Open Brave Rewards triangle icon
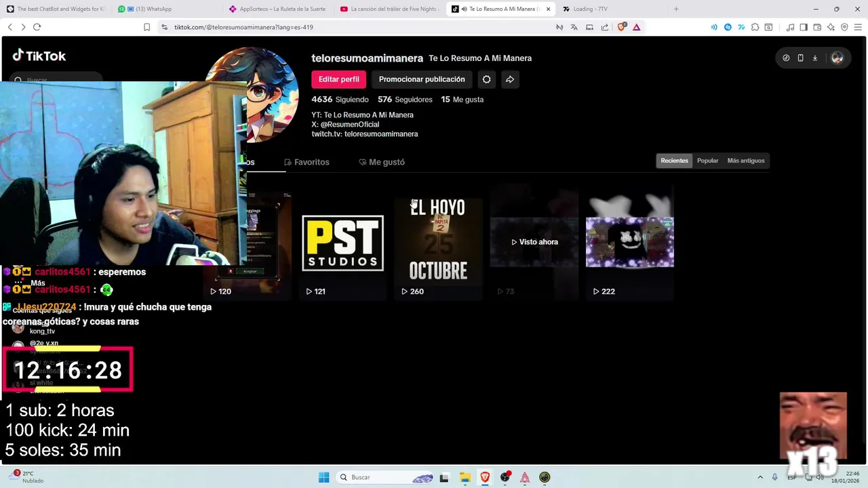This screenshot has width=868, height=488. pos(636,27)
